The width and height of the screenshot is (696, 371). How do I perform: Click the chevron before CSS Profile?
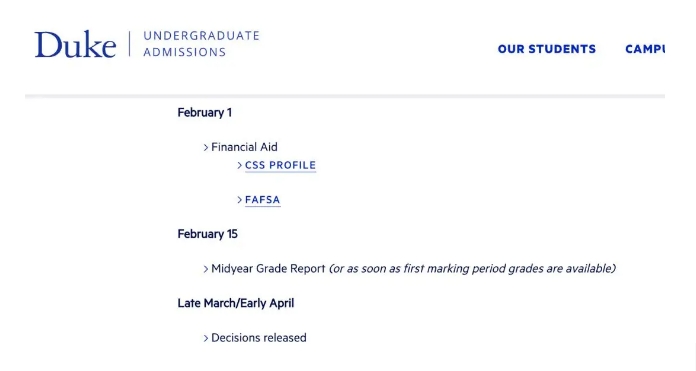(240, 165)
